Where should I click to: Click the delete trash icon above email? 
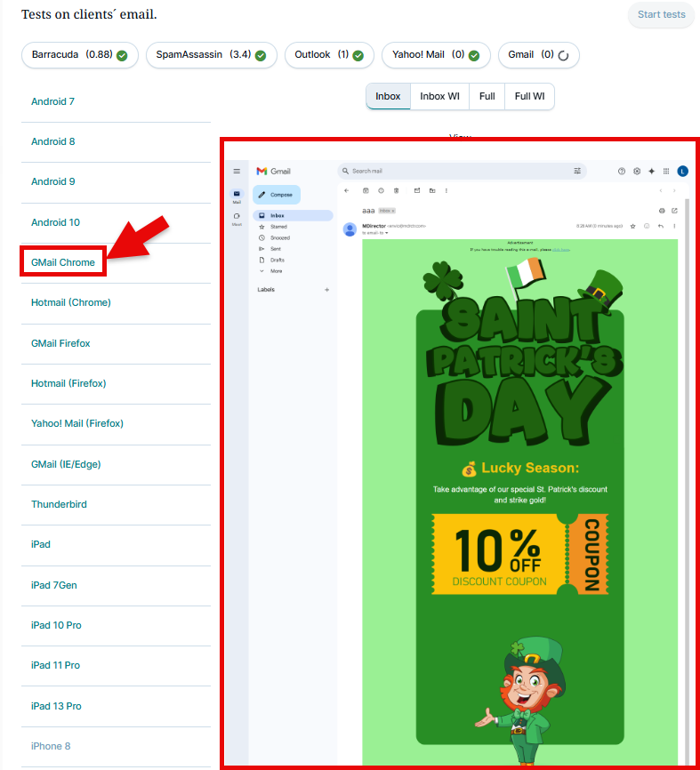pyautogui.click(x=396, y=190)
